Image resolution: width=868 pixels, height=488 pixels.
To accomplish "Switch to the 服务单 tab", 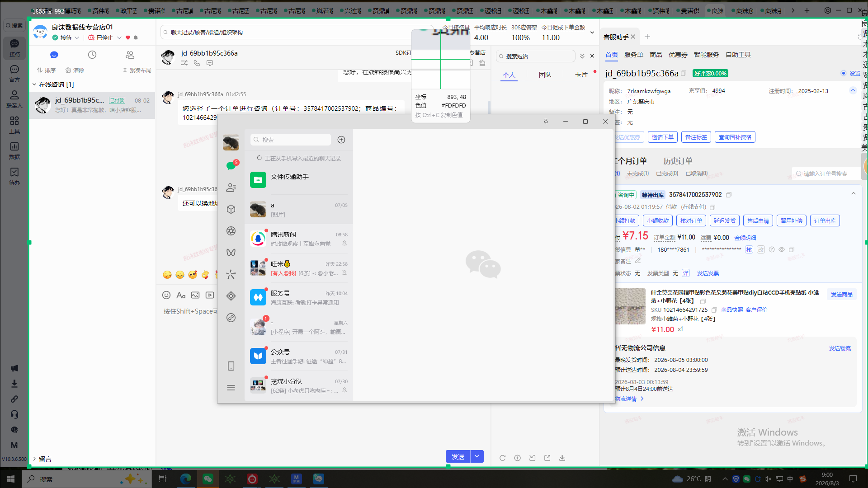I will [x=634, y=55].
